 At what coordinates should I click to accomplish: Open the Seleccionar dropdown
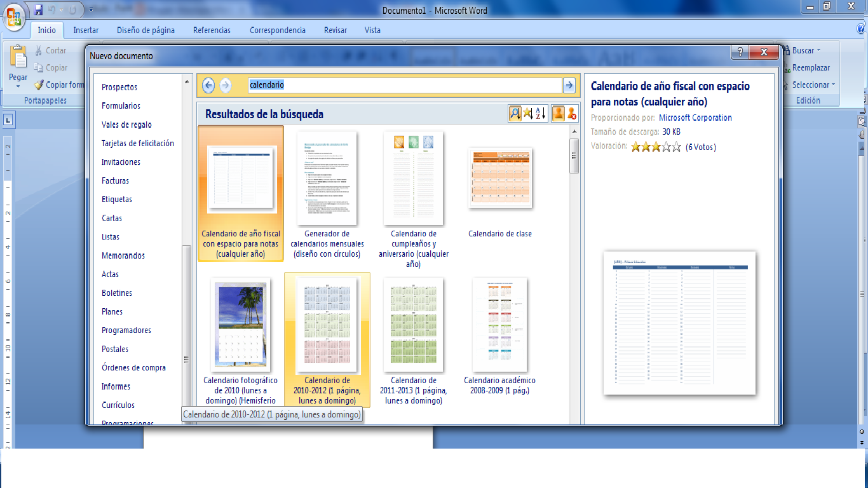(813, 85)
